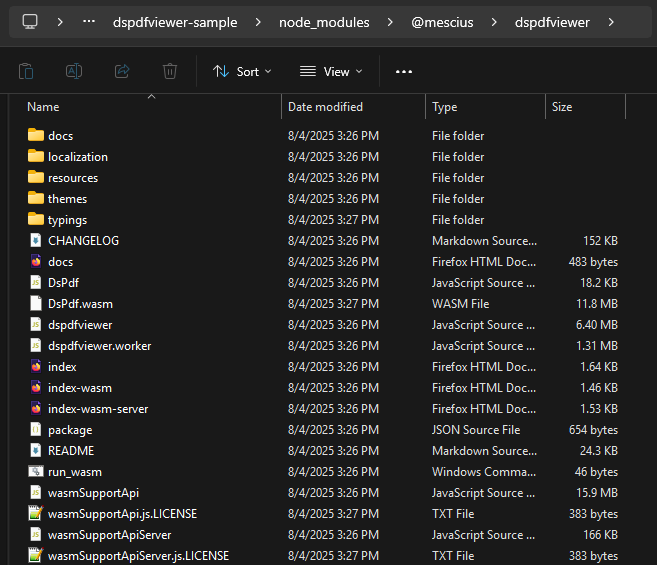Click the Windows Comma... type cell
This screenshot has height=565, width=657.
click(484, 472)
